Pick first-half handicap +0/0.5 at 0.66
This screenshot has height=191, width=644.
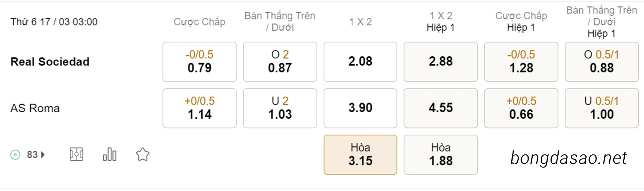521,108
